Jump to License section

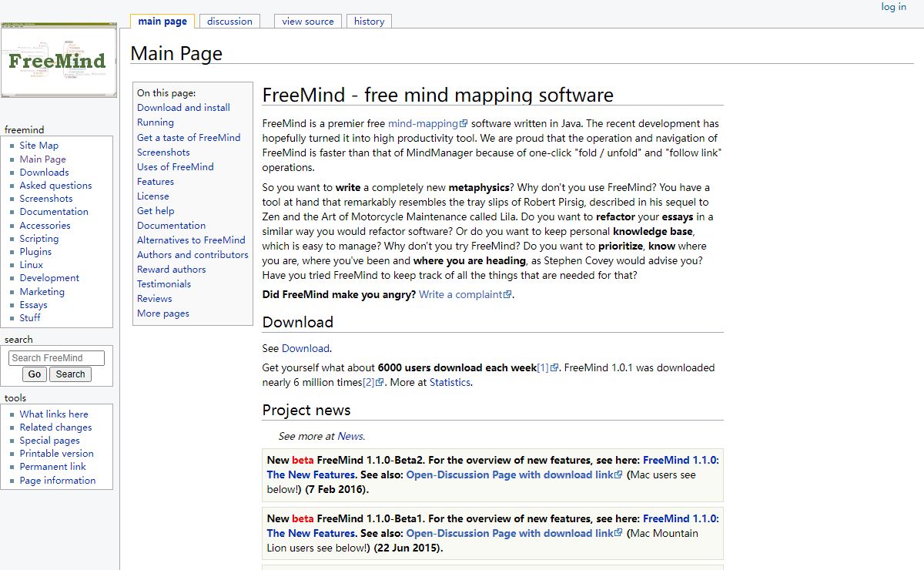(153, 196)
